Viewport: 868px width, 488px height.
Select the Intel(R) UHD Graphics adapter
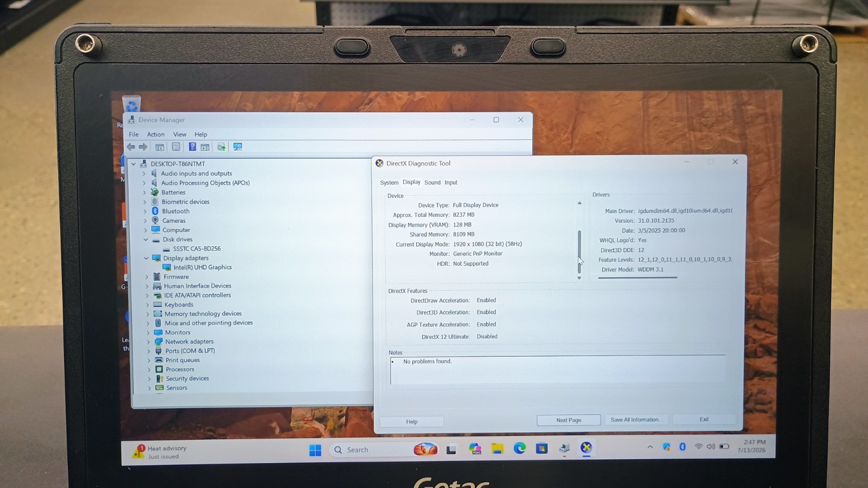click(202, 267)
